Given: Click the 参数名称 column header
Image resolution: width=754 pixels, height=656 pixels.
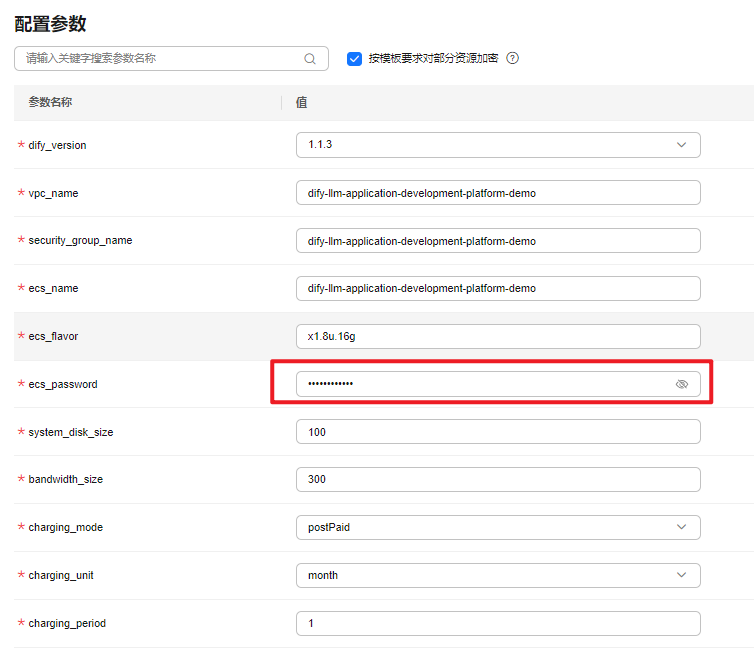Looking at the screenshot, I should [50, 102].
